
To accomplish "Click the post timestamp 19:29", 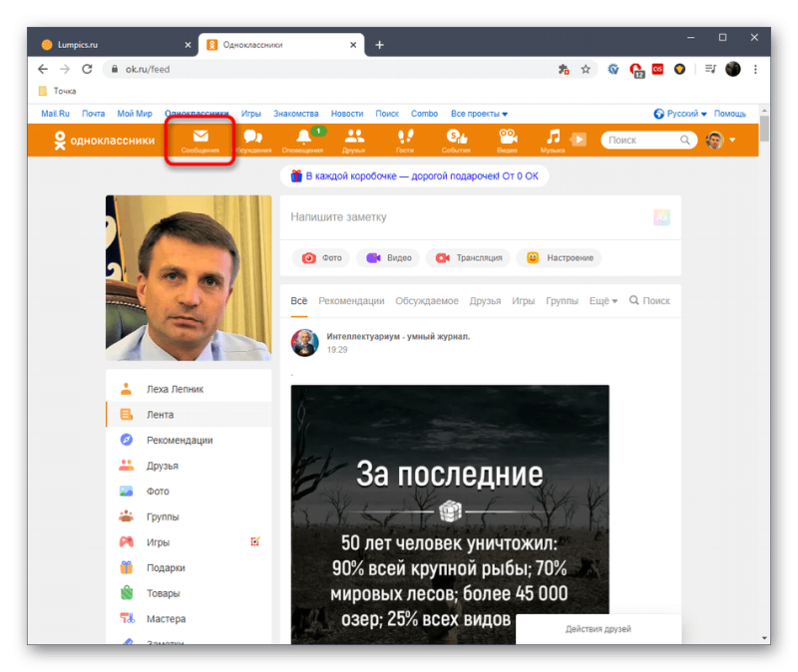I will point(337,350).
